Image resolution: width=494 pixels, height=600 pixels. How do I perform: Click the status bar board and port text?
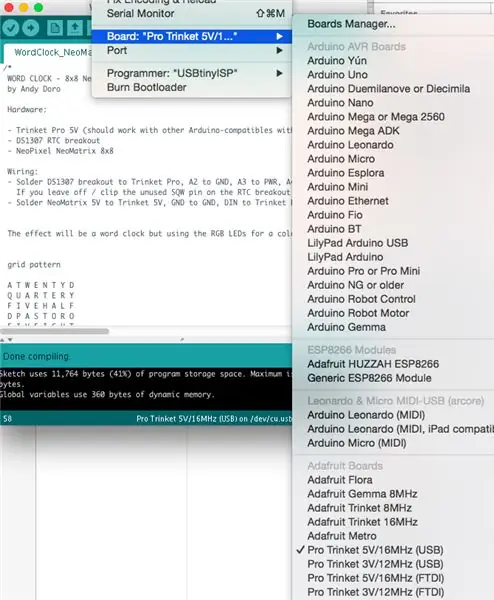click(x=214, y=419)
